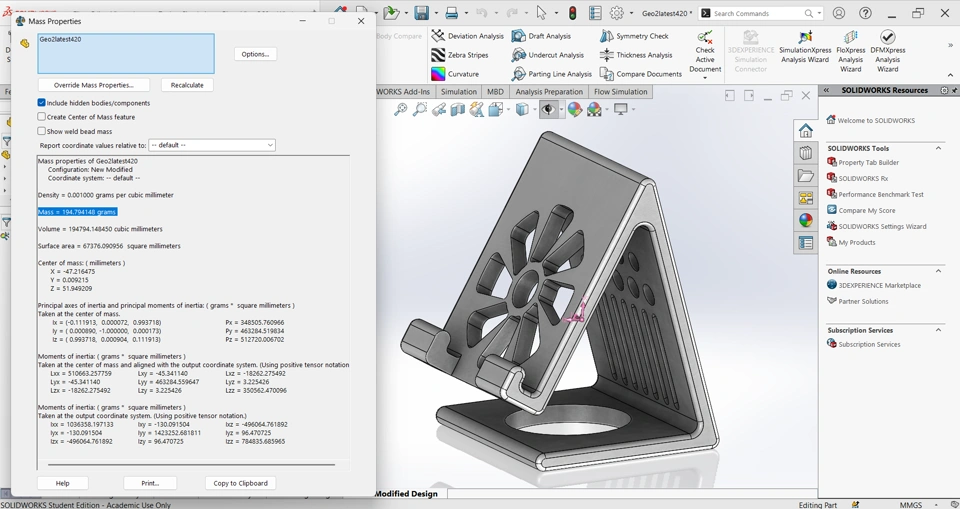Click Copy to Clipboard button
960x509 pixels.
tap(241, 483)
